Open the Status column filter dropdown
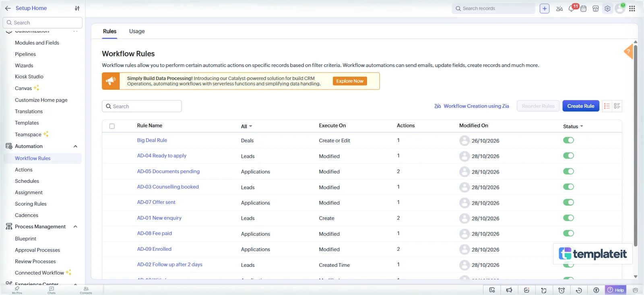The height and width of the screenshot is (295, 644). (573, 126)
